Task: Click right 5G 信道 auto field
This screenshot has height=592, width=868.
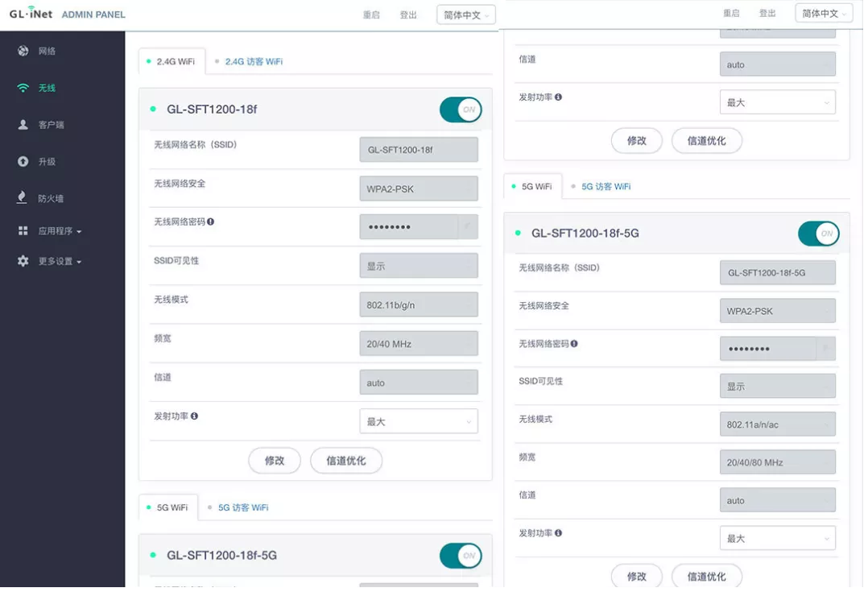Action: pos(777,501)
